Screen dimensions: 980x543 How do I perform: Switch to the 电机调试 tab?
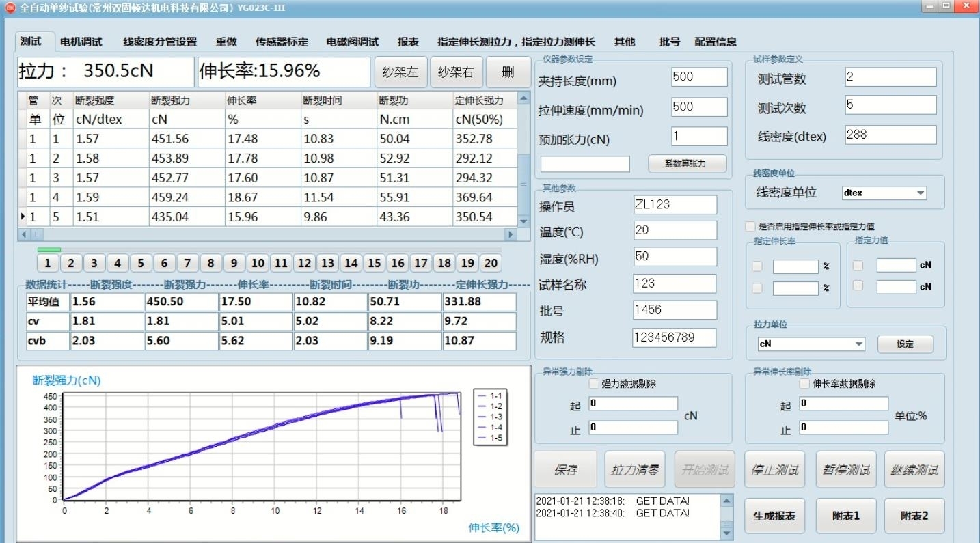pyautogui.click(x=81, y=42)
